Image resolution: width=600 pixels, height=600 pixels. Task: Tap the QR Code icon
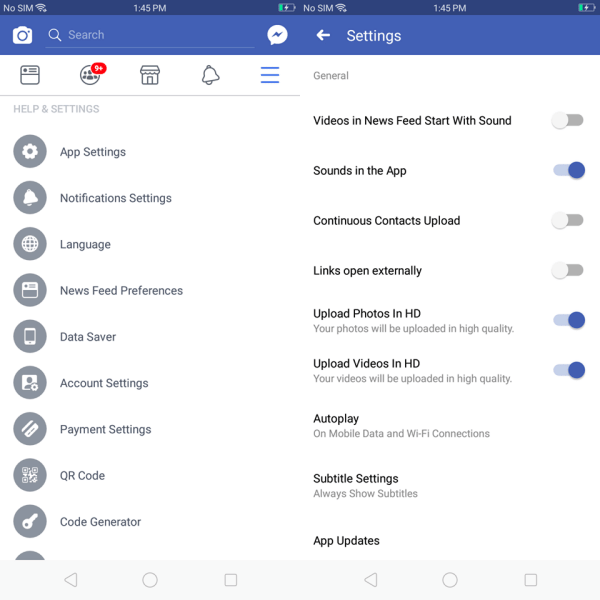pos(30,475)
